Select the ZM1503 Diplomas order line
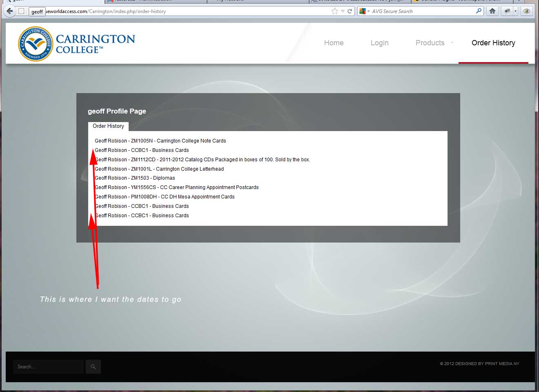The image size is (539, 392). coord(135,178)
